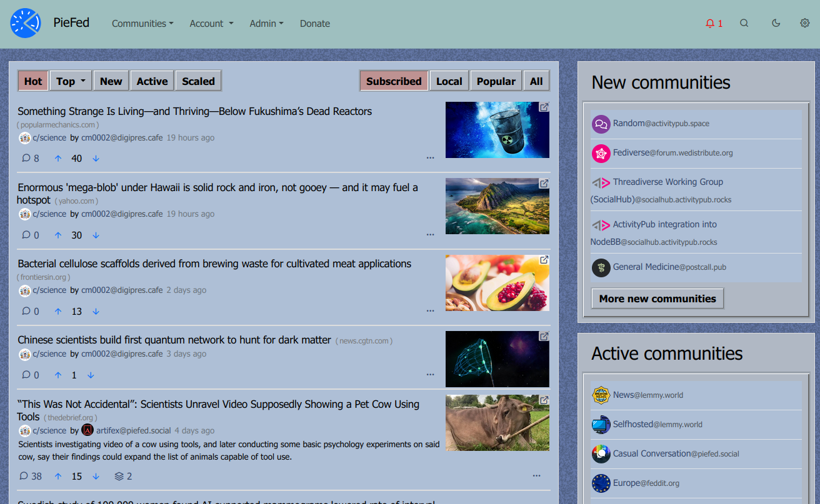This screenshot has width=820, height=504.
Task: Click the More new communities button
Action: click(657, 299)
